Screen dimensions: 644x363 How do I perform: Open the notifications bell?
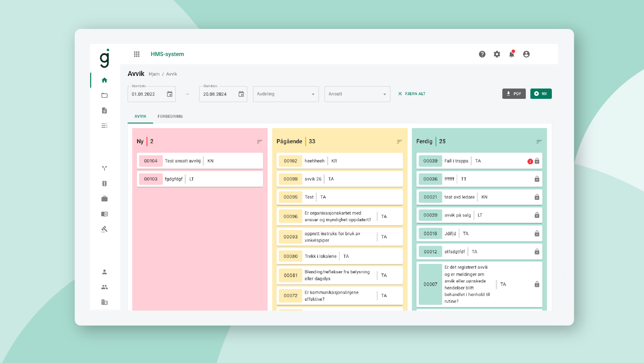pos(511,54)
